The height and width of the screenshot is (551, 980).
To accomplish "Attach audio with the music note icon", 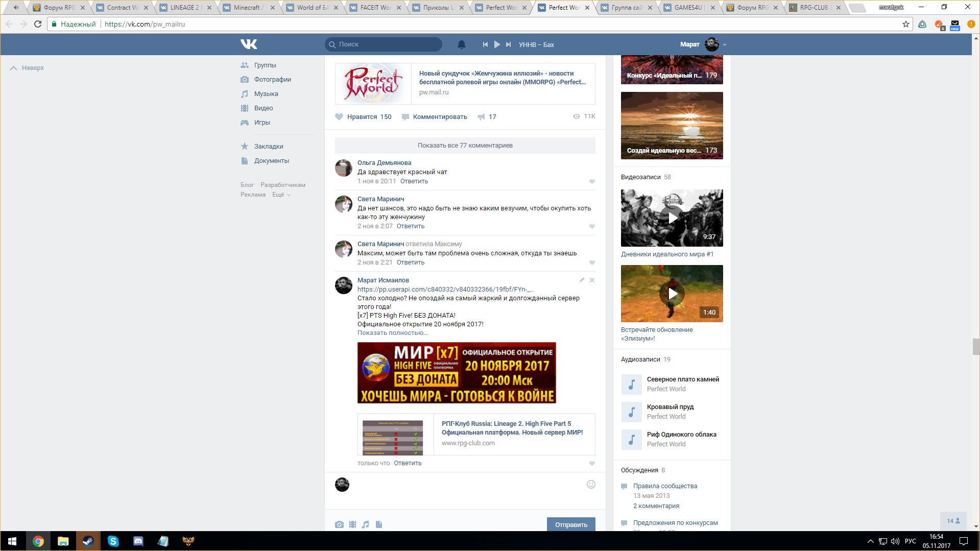I will tap(365, 524).
